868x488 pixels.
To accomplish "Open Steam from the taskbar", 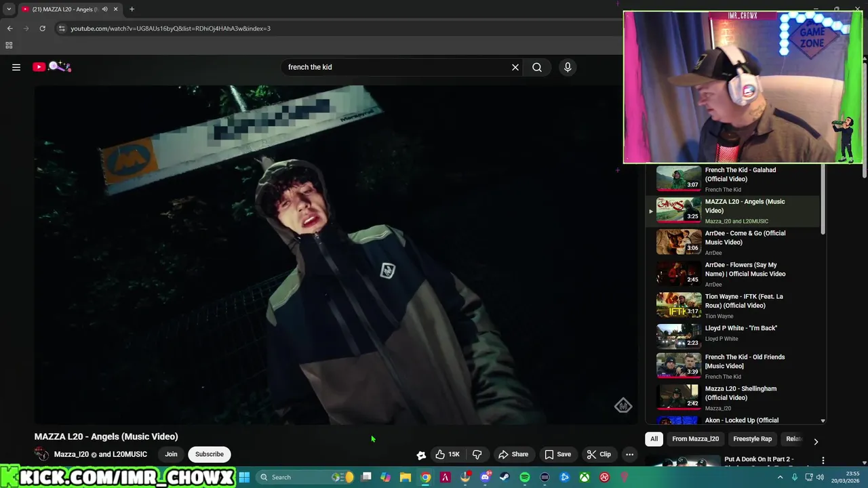I will coord(505,477).
